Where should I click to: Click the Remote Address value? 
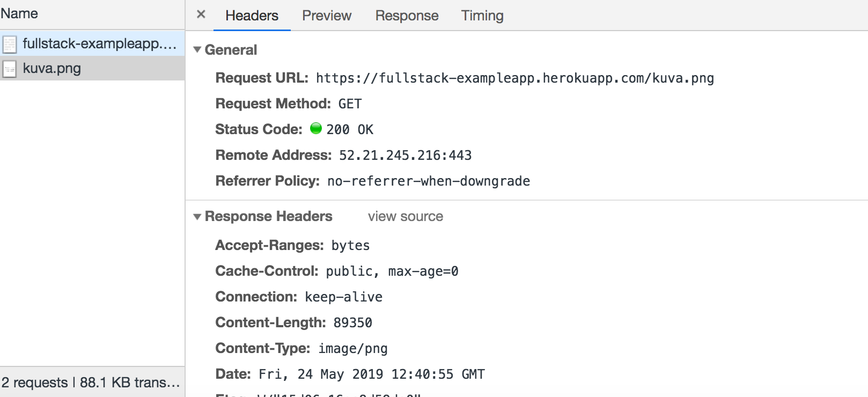(x=405, y=156)
